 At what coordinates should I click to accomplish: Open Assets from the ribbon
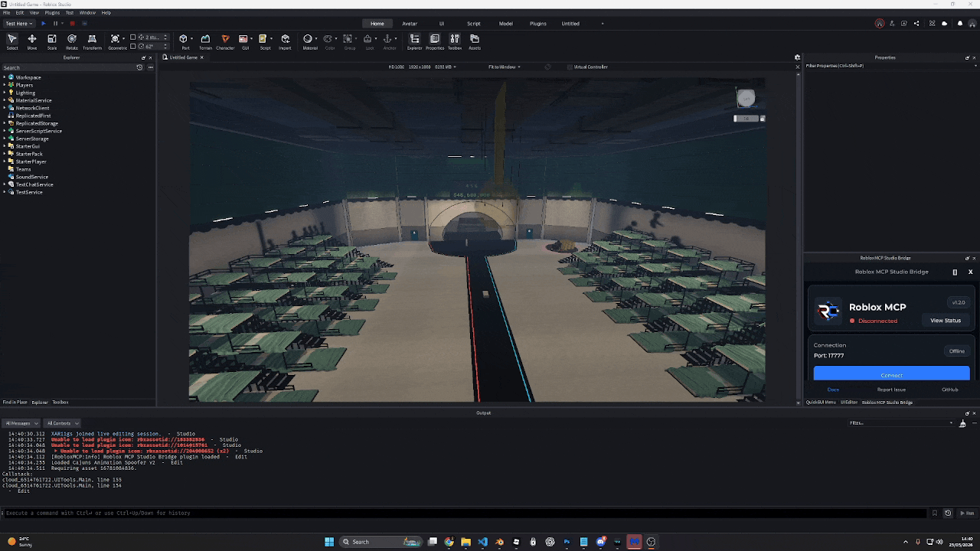(x=475, y=42)
